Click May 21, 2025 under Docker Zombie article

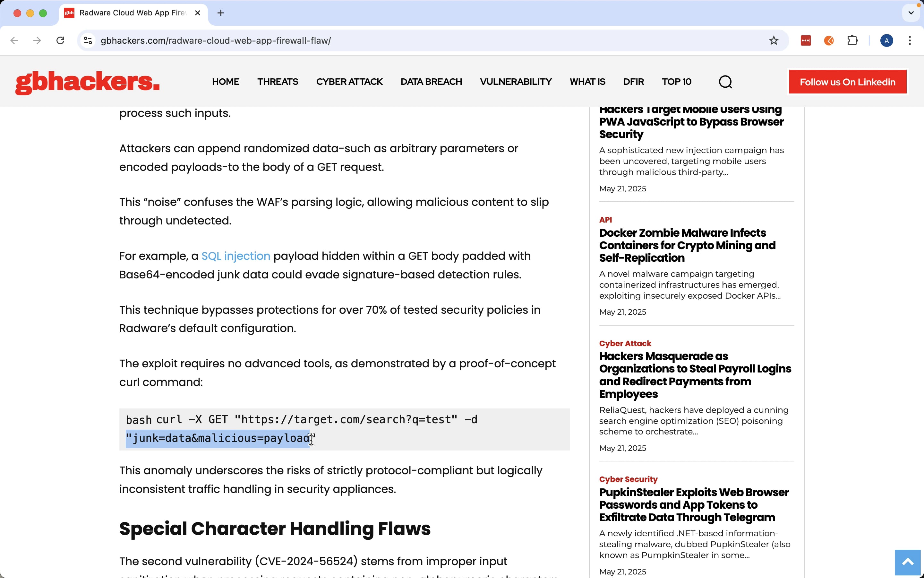click(x=622, y=312)
